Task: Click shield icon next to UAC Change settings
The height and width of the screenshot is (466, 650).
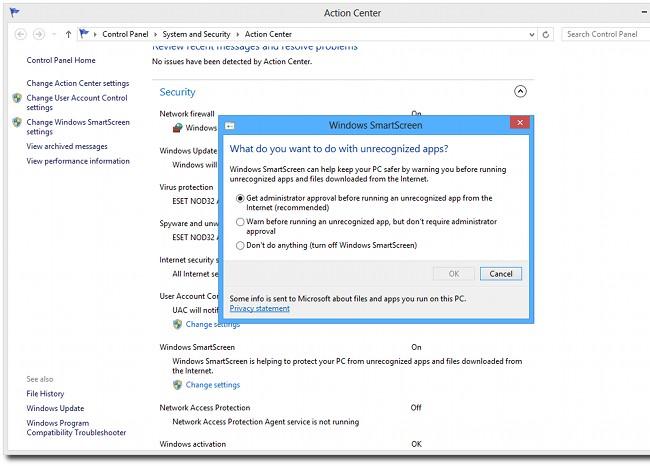Action: 177,324
